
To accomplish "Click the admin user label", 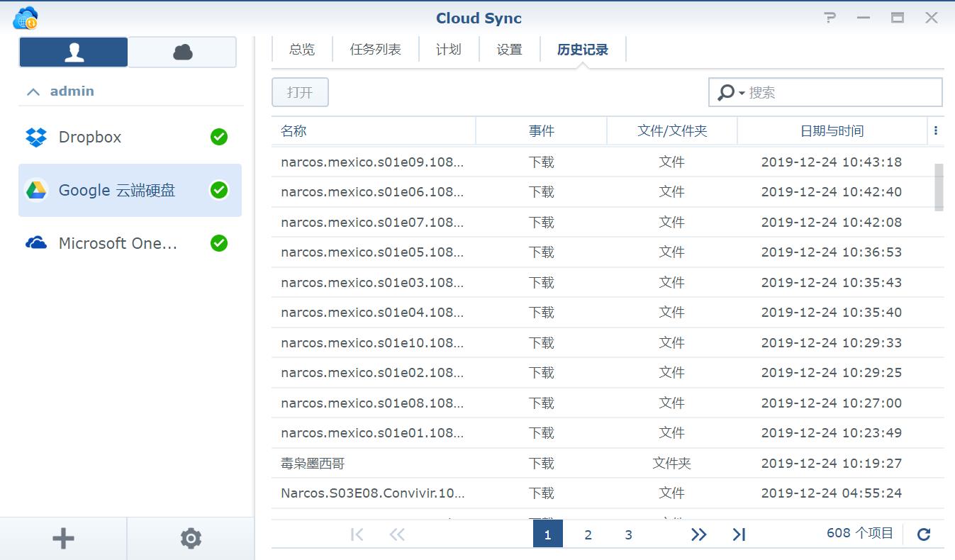I will point(72,91).
